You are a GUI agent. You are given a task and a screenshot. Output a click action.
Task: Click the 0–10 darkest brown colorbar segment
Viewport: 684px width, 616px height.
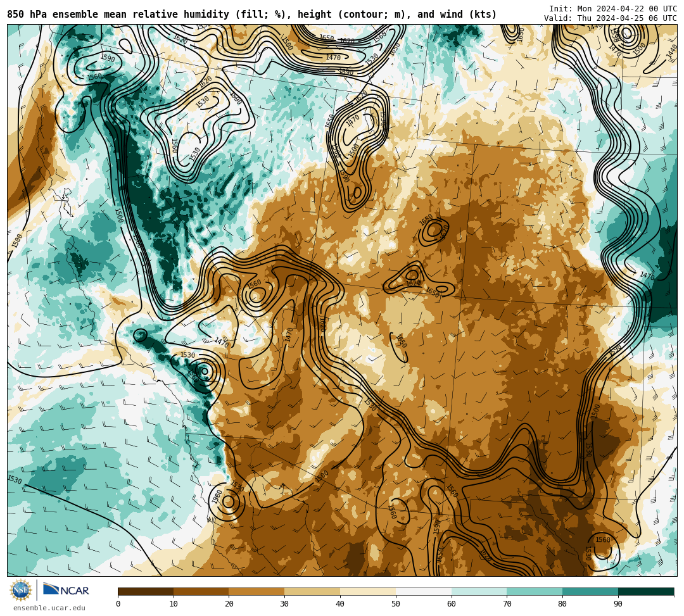[146, 591]
